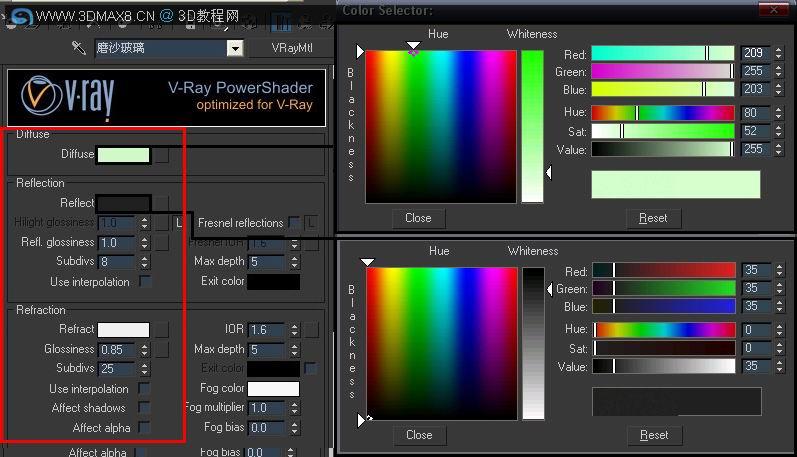Click the Hue slider showing value 80
Viewport: 797px width, 457px height.
[663, 112]
